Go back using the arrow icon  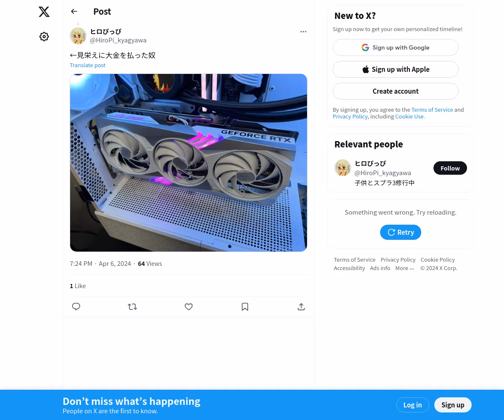74,11
